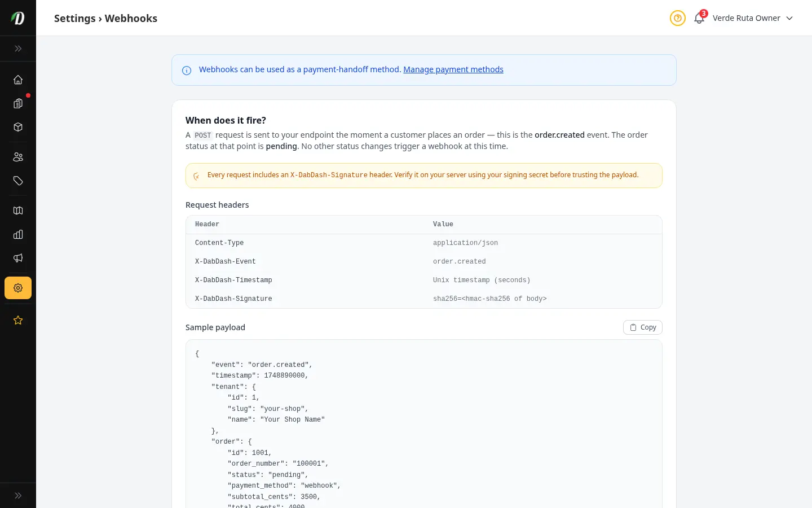Open the Verde Ruta Owner account menu

point(753,18)
